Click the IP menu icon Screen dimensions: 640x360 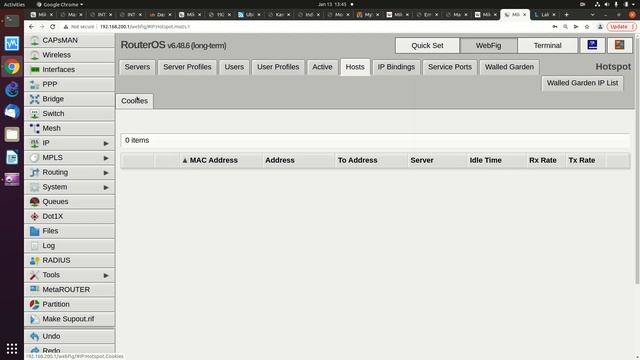tap(35, 143)
